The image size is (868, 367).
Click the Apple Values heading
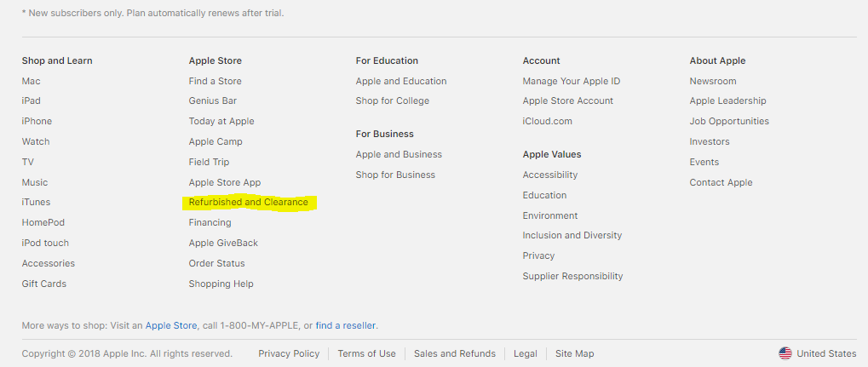(x=552, y=154)
